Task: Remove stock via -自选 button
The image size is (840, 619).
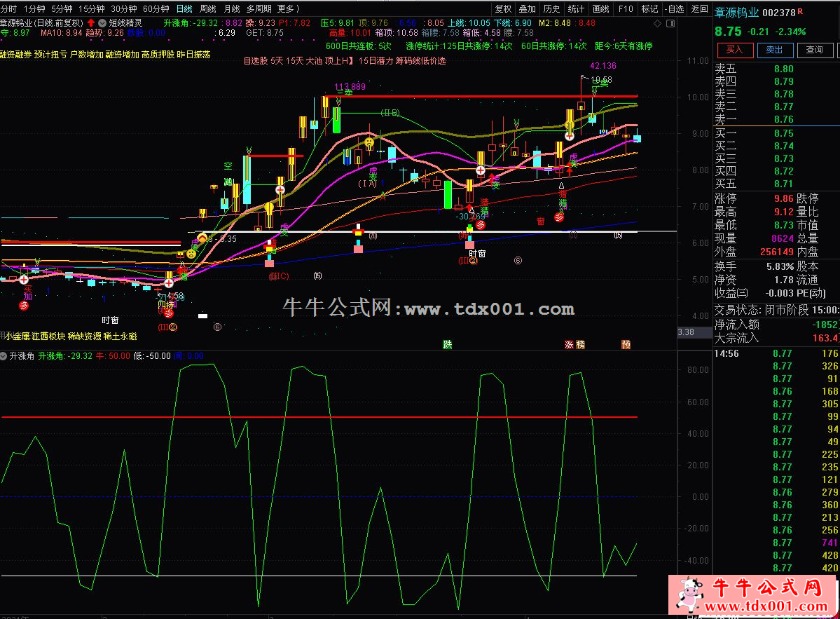Action: [x=675, y=8]
